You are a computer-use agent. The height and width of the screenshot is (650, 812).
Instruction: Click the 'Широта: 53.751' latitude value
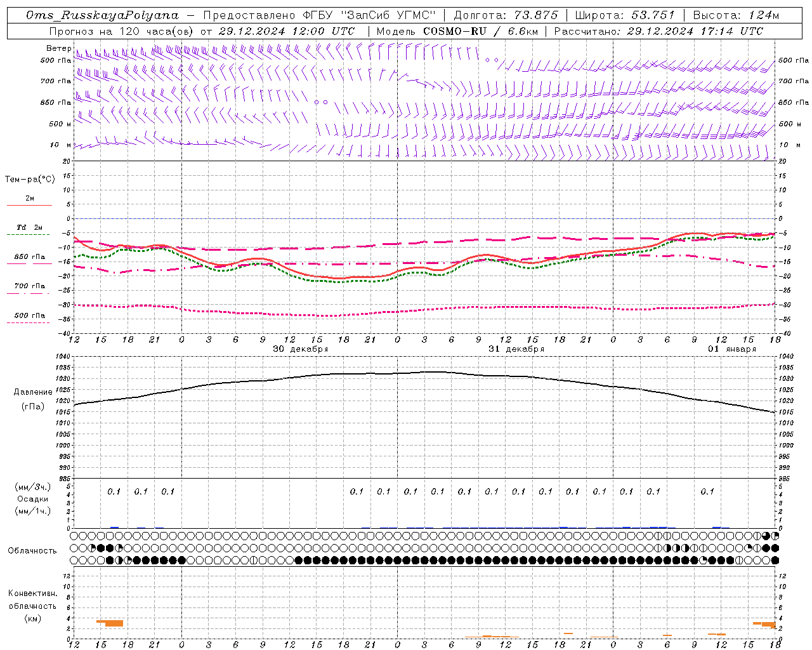coord(625,15)
